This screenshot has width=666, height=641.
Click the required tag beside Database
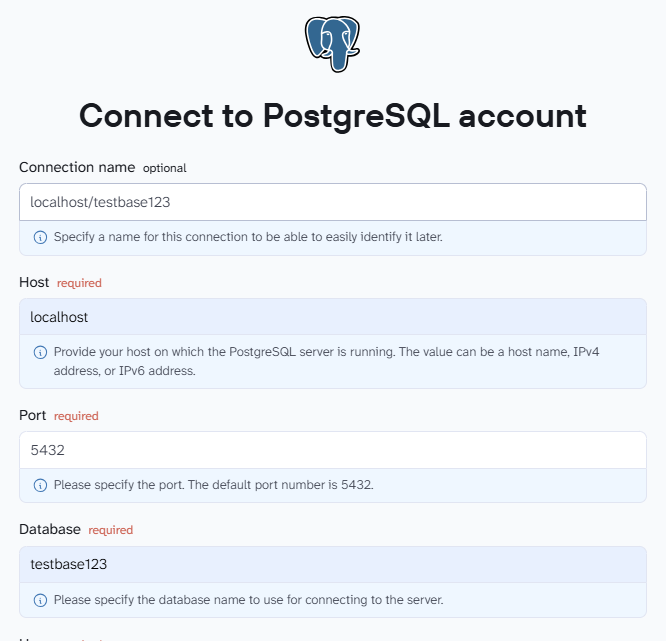(x=110, y=530)
